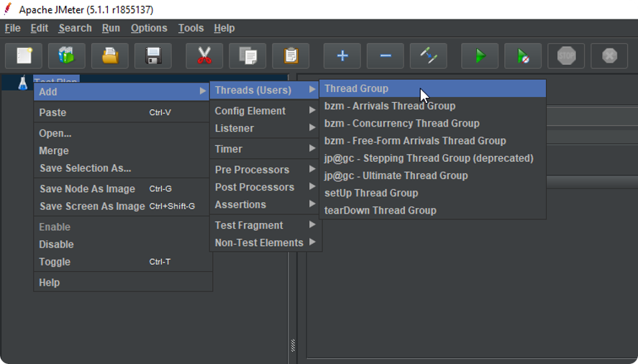Click the split pane divider grip handle
The width and height of the screenshot is (638, 364).
click(x=293, y=345)
